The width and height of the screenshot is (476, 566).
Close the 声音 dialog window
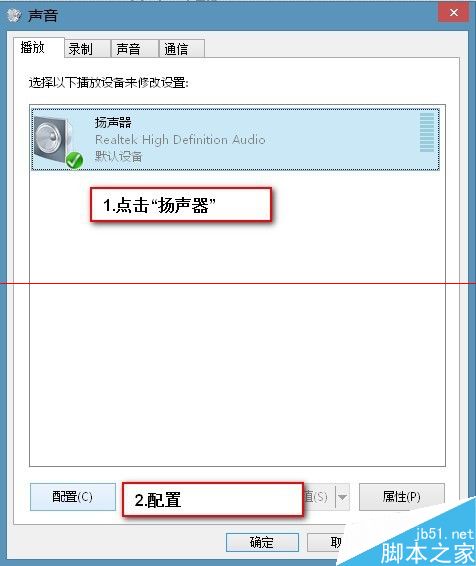(x=453, y=13)
